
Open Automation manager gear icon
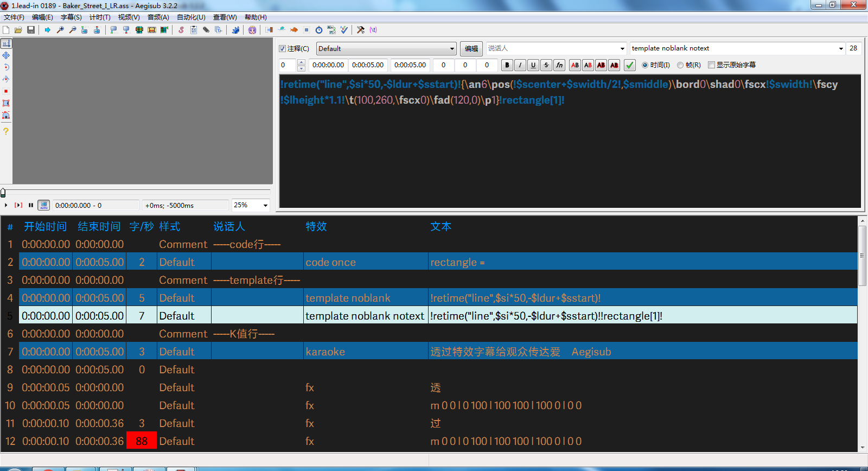coord(235,30)
